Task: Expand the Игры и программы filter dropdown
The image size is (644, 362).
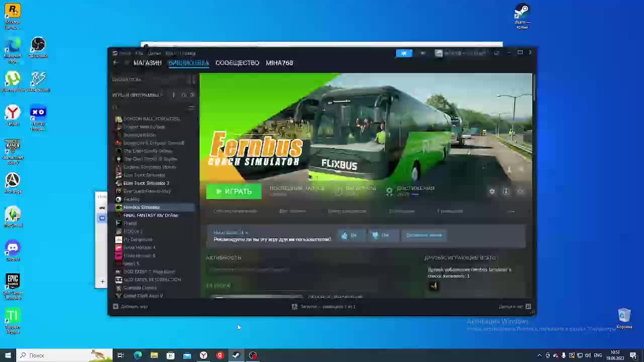Action: point(137,95)
